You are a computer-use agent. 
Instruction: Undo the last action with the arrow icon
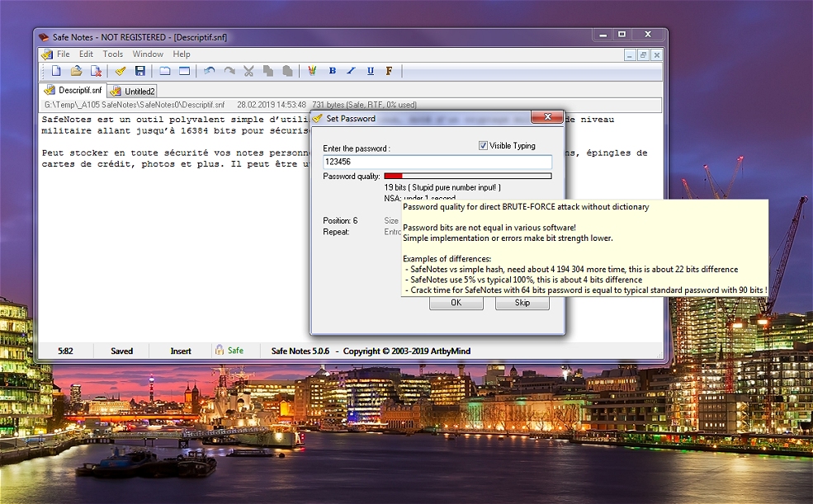coord(210,71)
